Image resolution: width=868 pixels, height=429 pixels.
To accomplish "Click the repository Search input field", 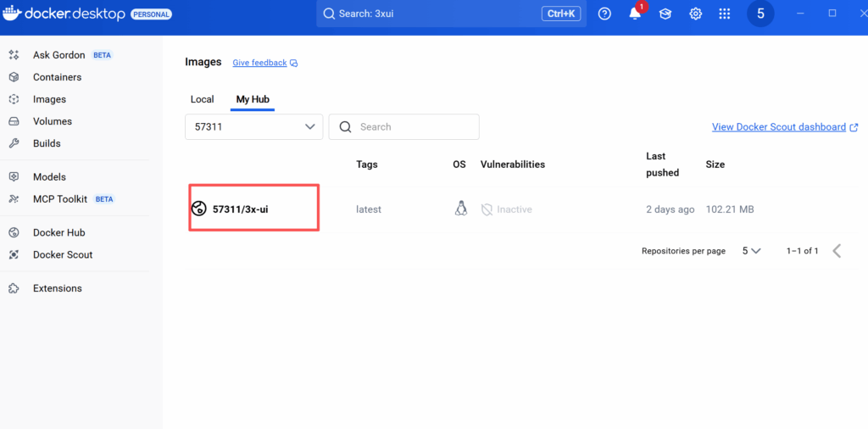I will 404,127.
